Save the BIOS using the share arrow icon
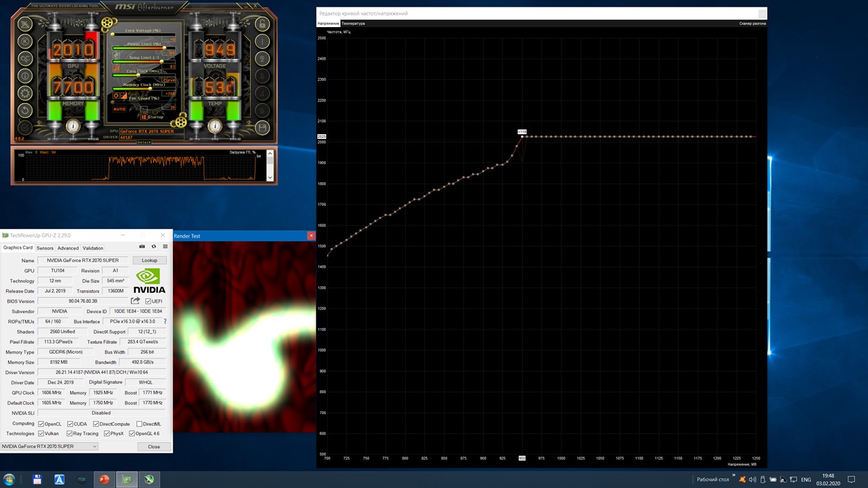This screenshot has width=868, height=488. pos(136,301)
